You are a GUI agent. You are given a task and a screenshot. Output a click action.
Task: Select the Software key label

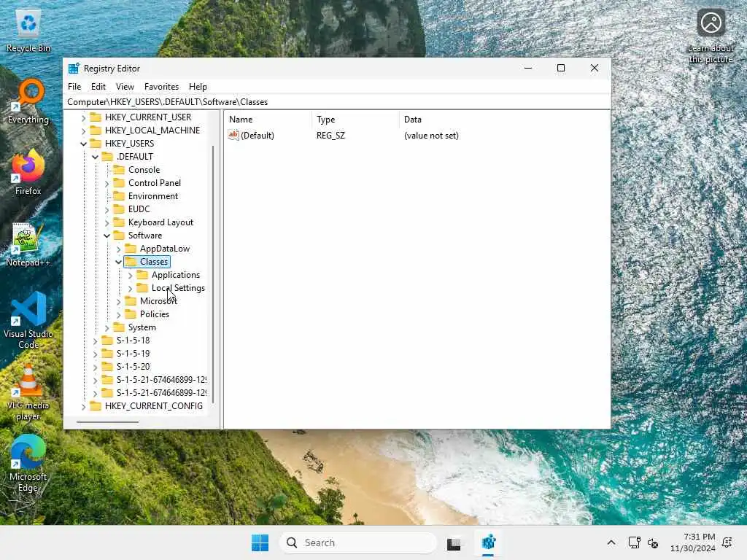[145, 236]
